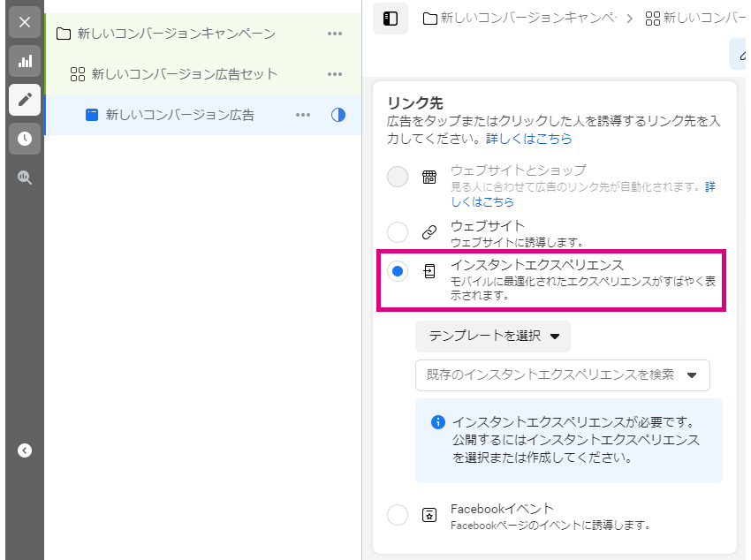The image size is (751, 560).
Task: Toggle the side panel layout icon
Action: 391,19
